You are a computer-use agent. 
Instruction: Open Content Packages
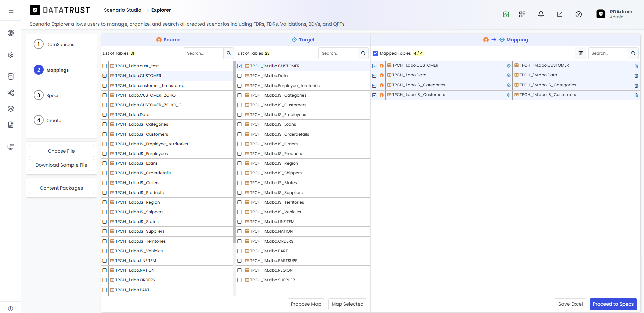coord(61,188)
